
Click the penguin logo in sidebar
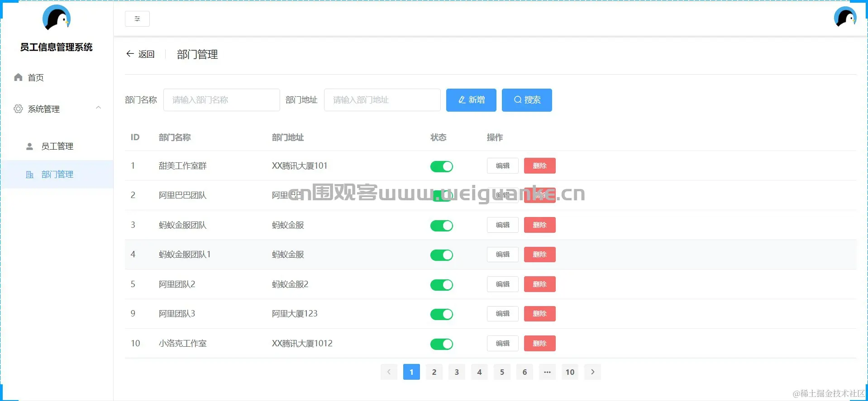[57, 18]
